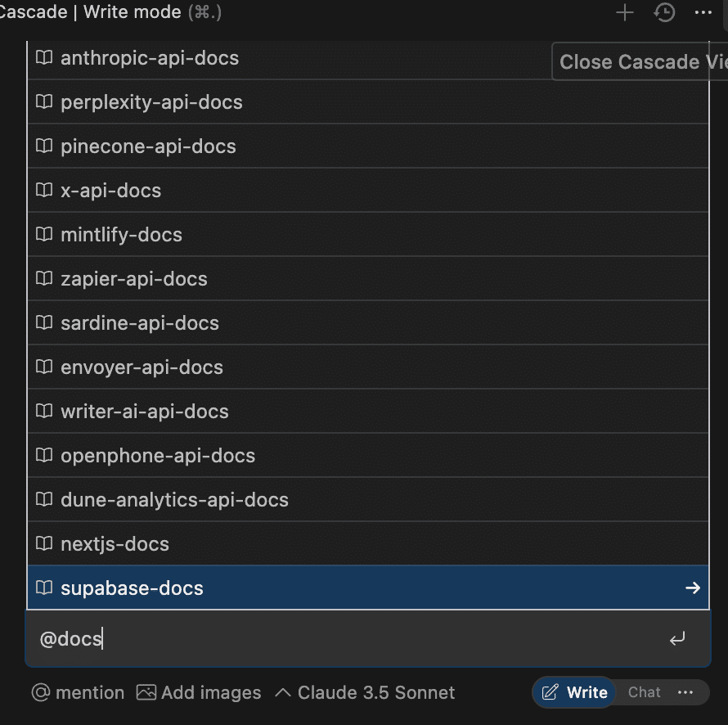Open the Claude 3.5 Sonnet model selector
Screen dimensions: 728x725
click(x=366, y=692)
